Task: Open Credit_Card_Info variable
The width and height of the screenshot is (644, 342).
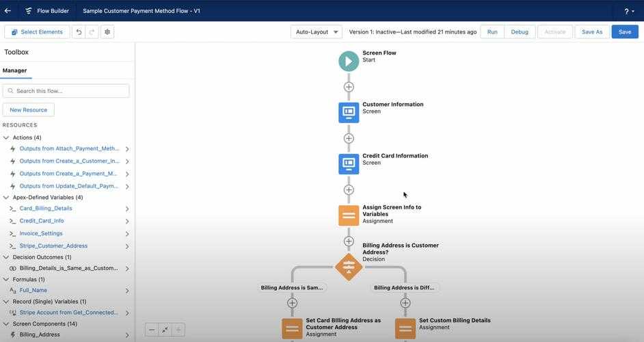Action: coord(42,221)
